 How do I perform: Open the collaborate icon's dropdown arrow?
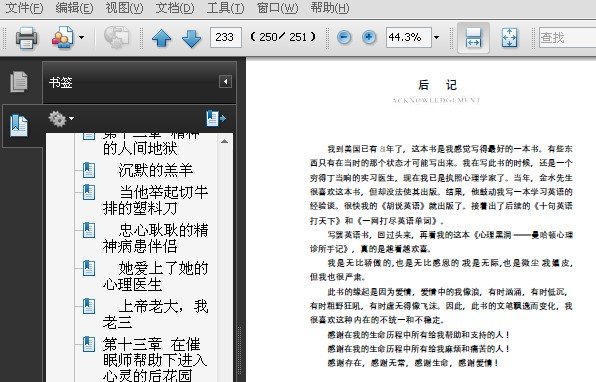pos(81,37)
